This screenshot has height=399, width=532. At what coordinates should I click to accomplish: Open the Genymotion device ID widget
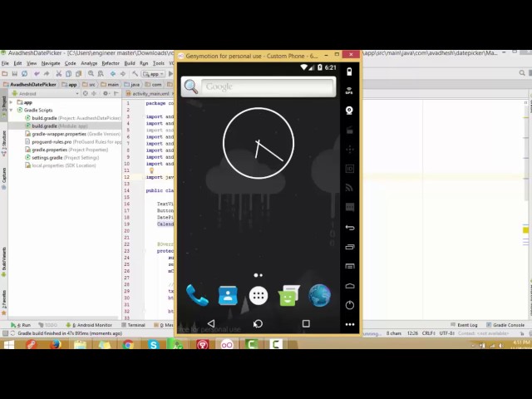point(349,169)
